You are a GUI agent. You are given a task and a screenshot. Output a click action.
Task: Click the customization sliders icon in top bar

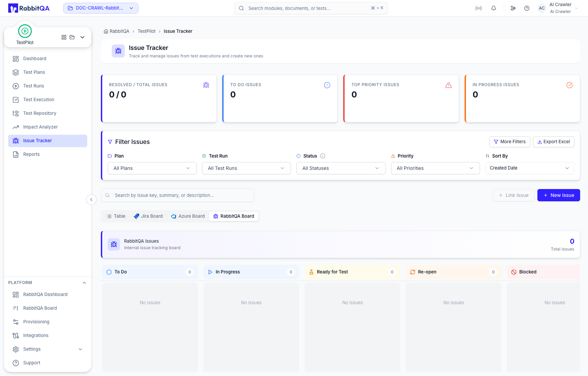(513, 8)
